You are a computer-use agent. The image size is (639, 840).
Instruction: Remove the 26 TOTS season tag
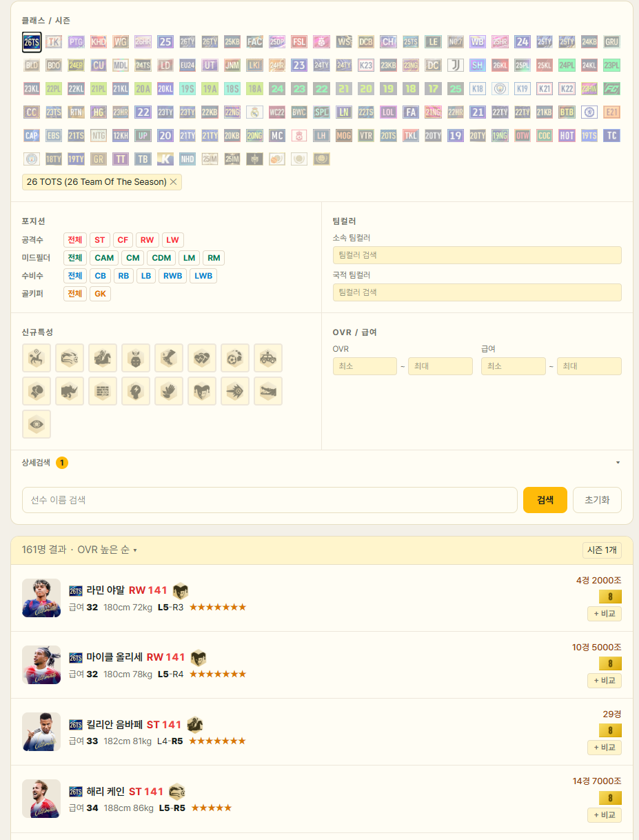pos(173,182)
